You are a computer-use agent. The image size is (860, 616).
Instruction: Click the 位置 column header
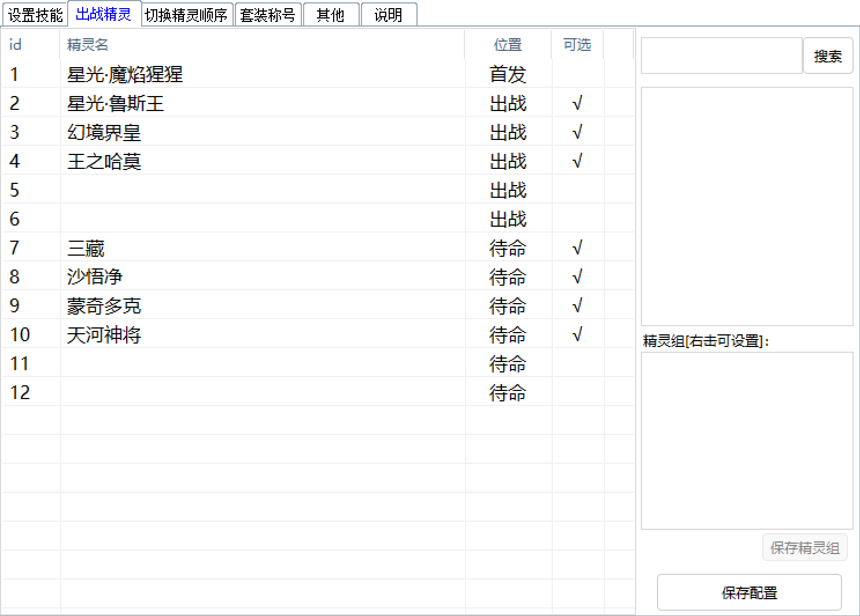[508, 45]
